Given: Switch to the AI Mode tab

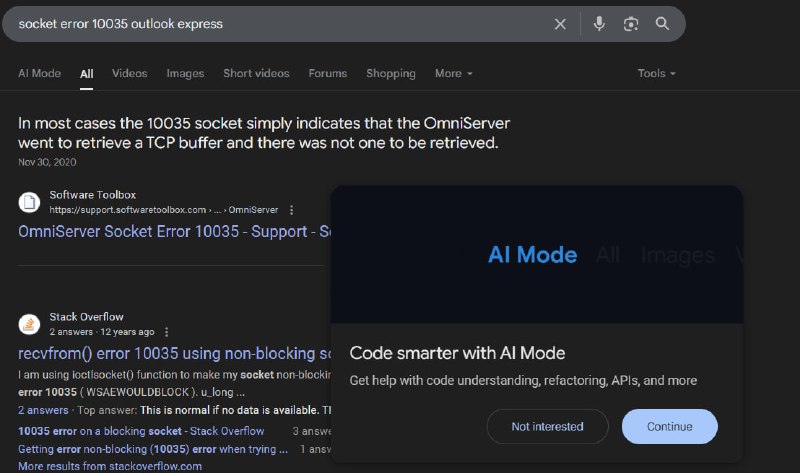Looking at the screenshot, I should point(39,73).
